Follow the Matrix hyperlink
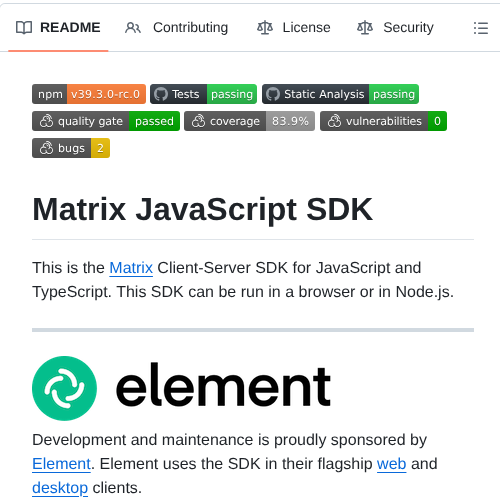 coord(131,268)
